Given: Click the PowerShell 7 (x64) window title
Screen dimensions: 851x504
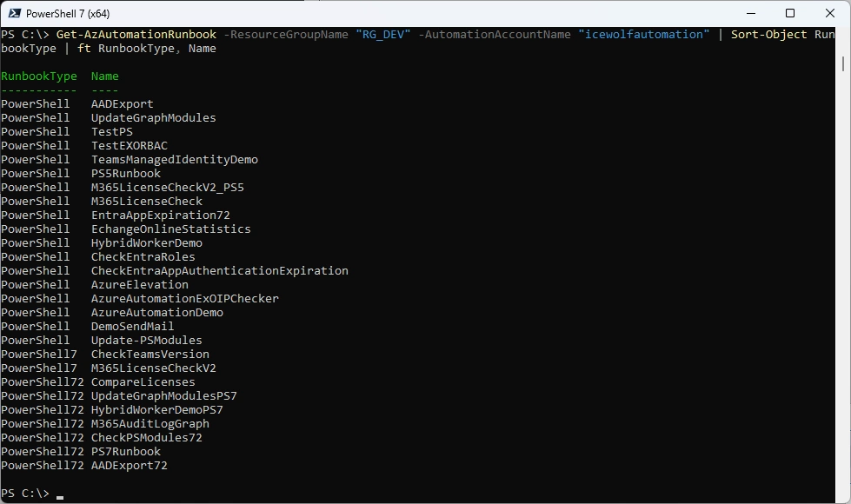Looking at the screenshot, I should pos(68,14).
